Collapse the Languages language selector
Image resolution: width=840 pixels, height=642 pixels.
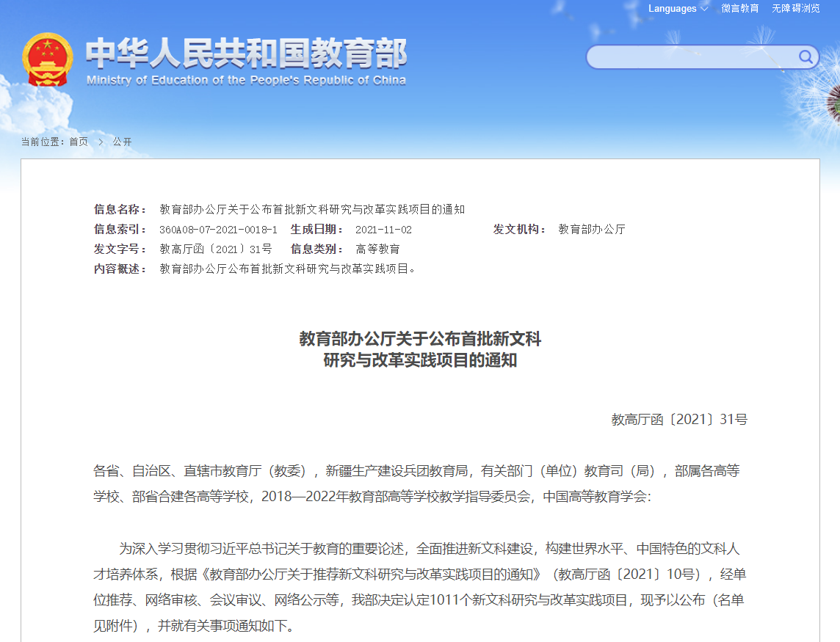[x=671, y=9]
